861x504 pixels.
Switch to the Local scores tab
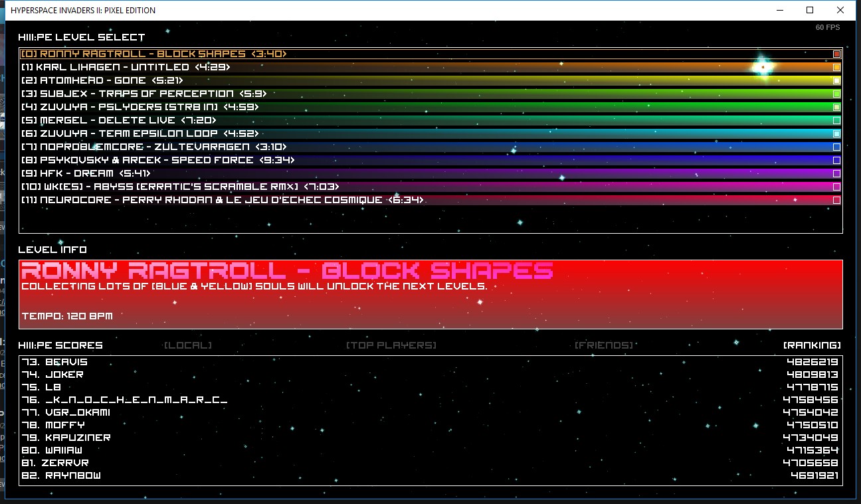click(188, 345)
